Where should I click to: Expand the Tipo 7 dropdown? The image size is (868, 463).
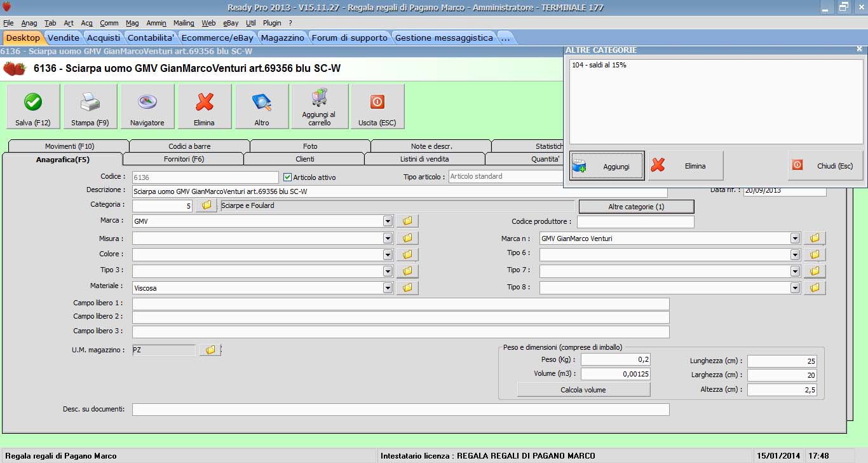[x=794, y=271]
